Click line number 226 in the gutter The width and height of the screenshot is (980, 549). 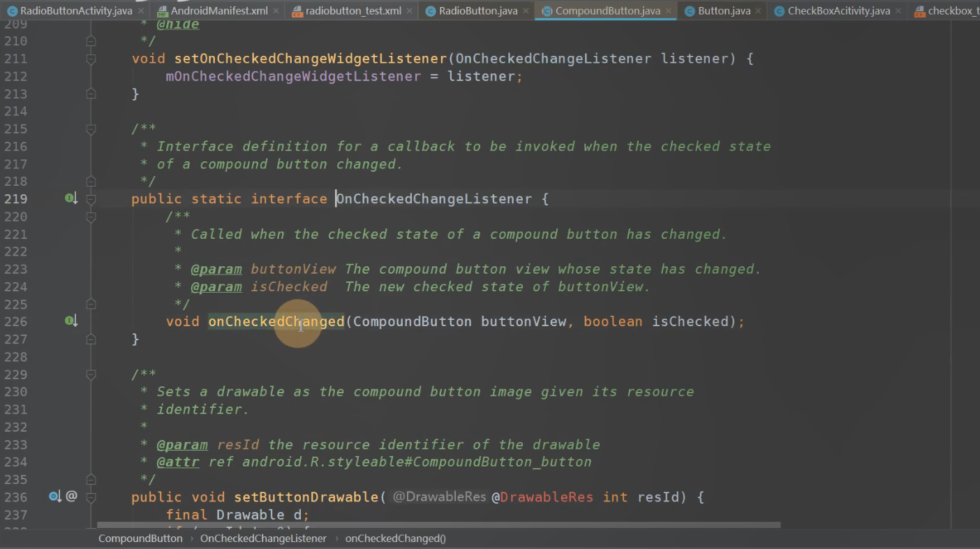15,321
